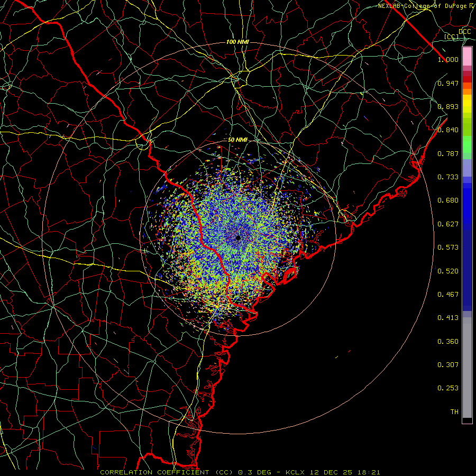Click the "50 NMI" range ring label
This screenshot has height=476, width=476.
pyautogui.click(x=237, y=140)
